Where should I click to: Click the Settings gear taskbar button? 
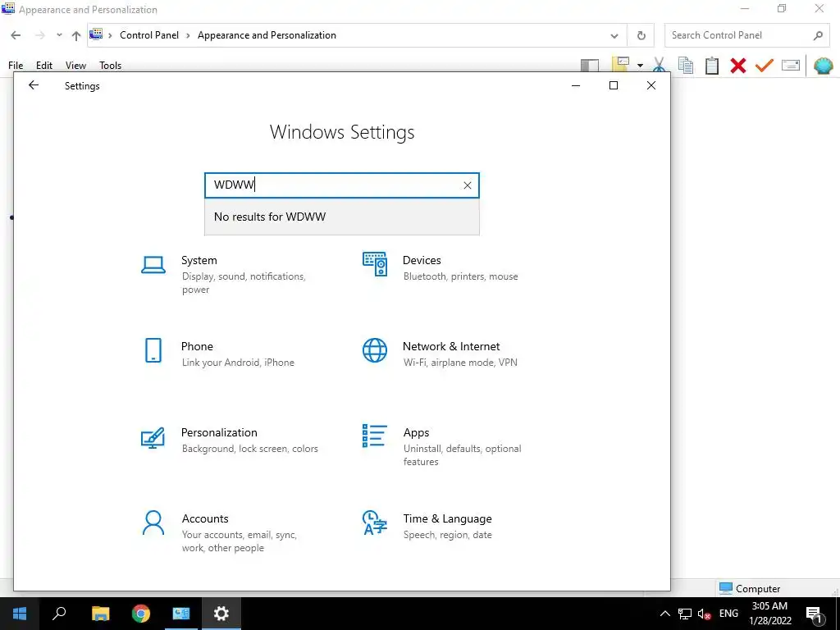[x=221, y=614]
